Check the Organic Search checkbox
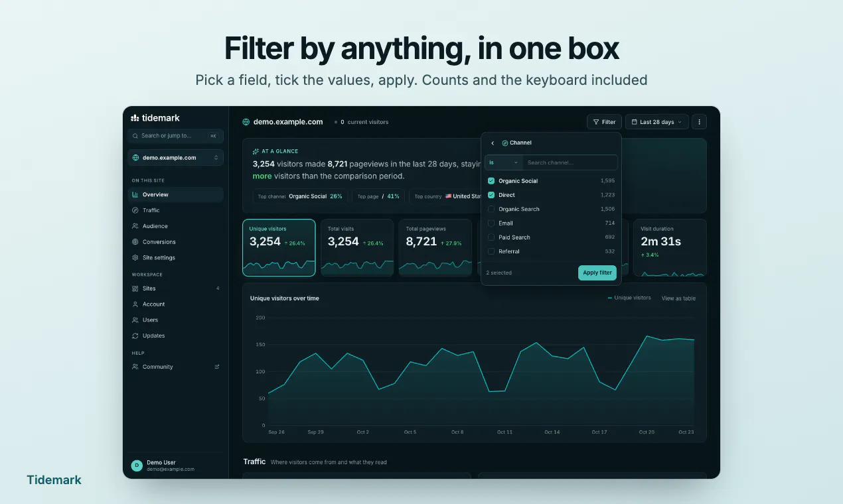Viewport: 843px width, 504px height. pos(491,209)
